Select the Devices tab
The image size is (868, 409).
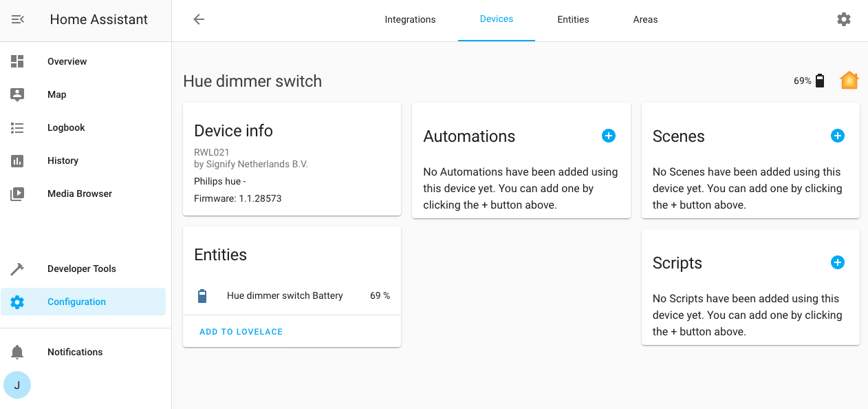click(496, 19)
